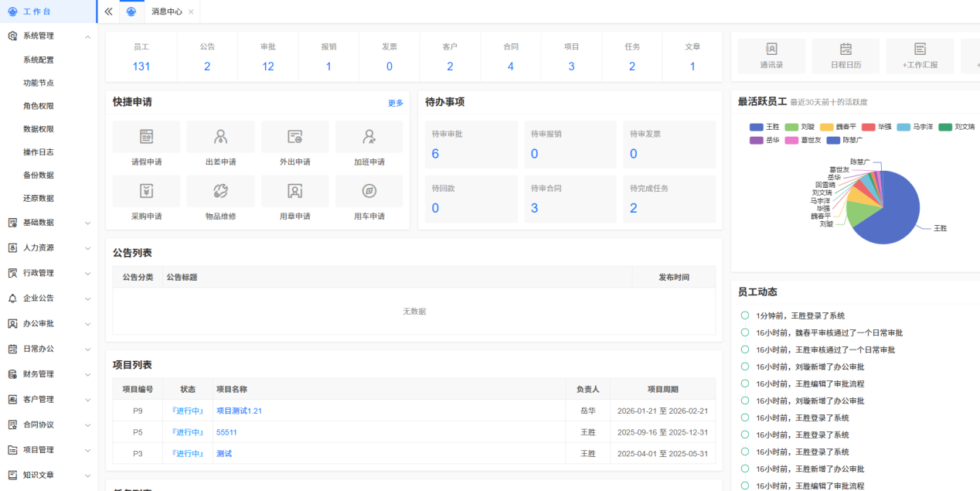The width and height of the screenshot is (980, 491).
Task: Open the 采购申请 icon
Action: (x=146, y=191)
